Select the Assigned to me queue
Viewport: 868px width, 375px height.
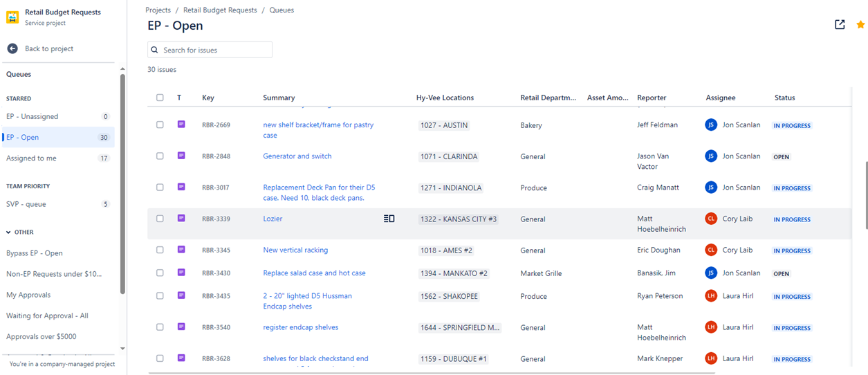tap(31, 158)
